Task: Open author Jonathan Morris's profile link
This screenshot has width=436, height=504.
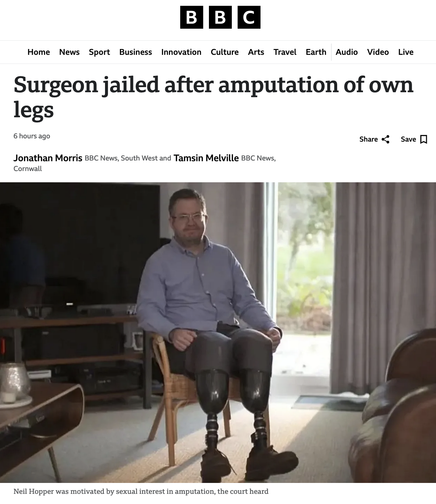Action: tap(48, 158)
